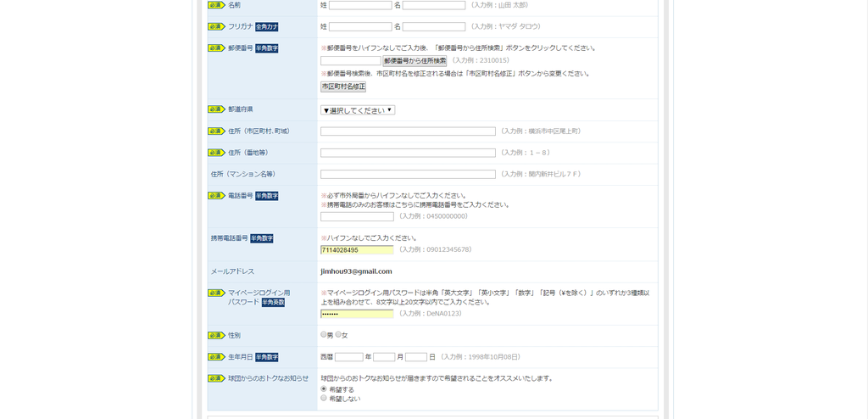
Task: Click the 市区町村名修正 button
Action: (343, 87)
